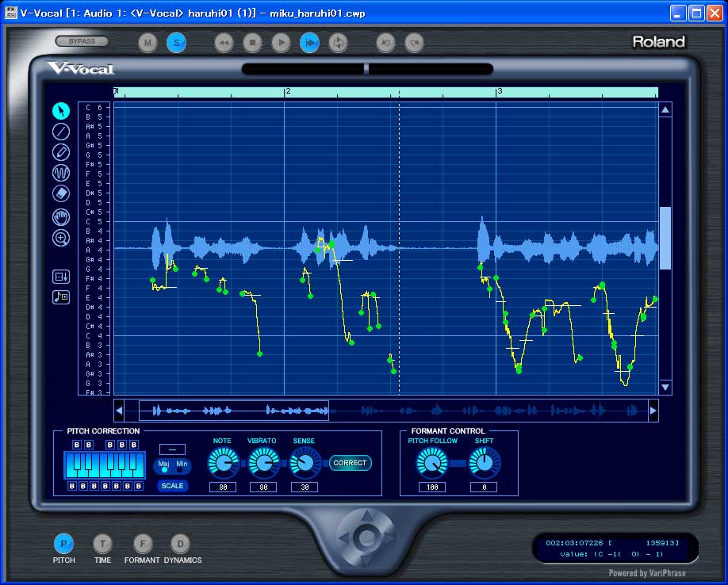Click the music note Pitch to MIDI icon

click(61, 297)
